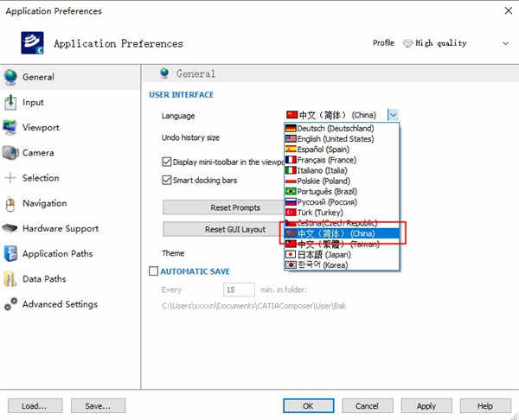Click the Cancel button
The image size is (519, 420).
(x=367, y=405)
